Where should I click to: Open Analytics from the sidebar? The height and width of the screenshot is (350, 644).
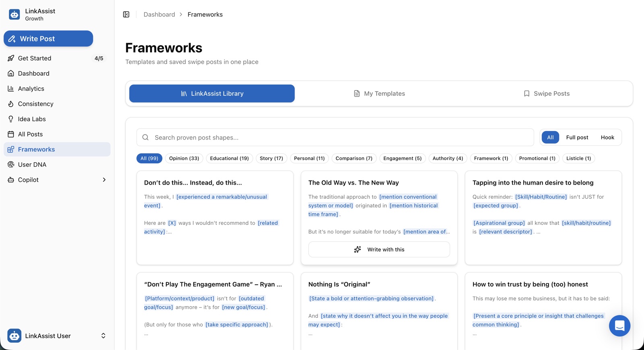(57, 89)
